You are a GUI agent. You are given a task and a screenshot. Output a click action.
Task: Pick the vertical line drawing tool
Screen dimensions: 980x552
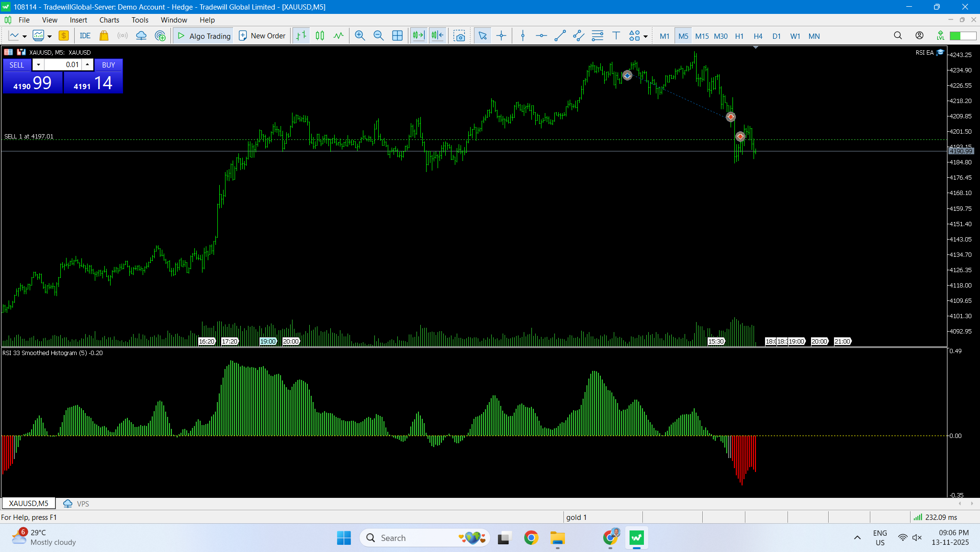tap(523, 36)
